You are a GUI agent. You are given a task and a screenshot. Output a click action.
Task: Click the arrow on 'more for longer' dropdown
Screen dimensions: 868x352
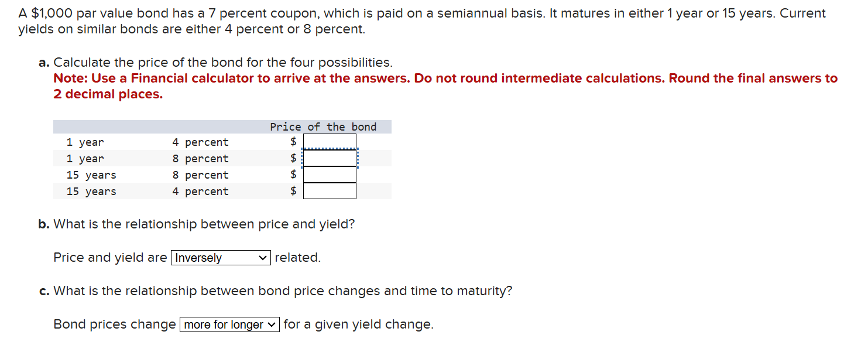point(272,324)
